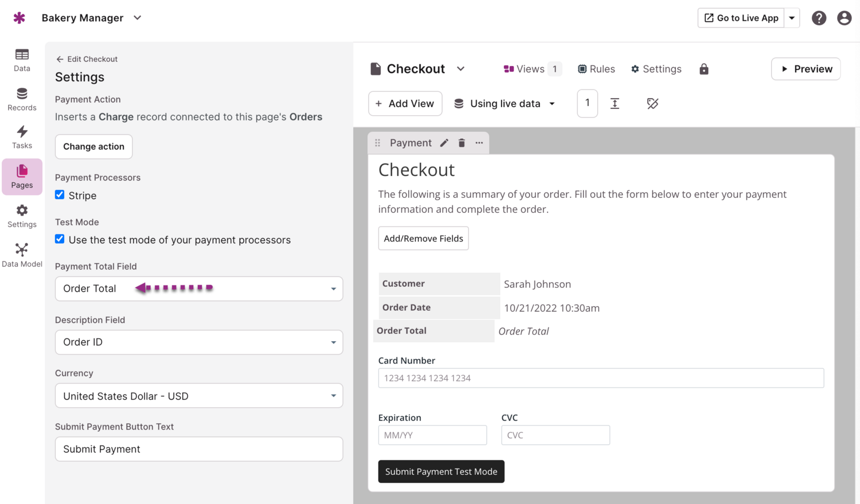Open the Currency dropdown
This screenshot has height=504, width=860.
(199, 396)
